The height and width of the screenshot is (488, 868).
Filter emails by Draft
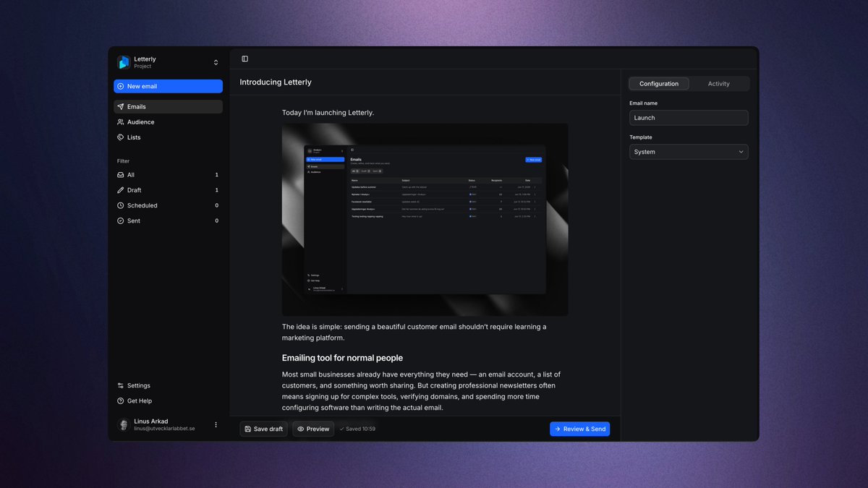point(168,190)
